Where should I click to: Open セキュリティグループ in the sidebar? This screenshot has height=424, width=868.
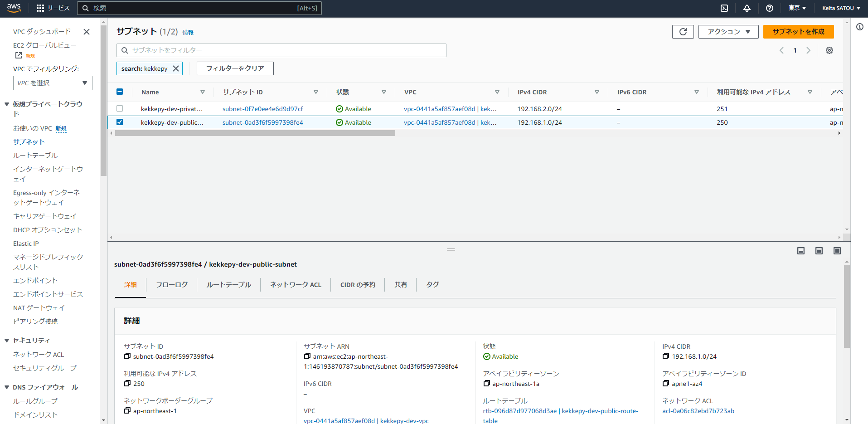(45, 368)
